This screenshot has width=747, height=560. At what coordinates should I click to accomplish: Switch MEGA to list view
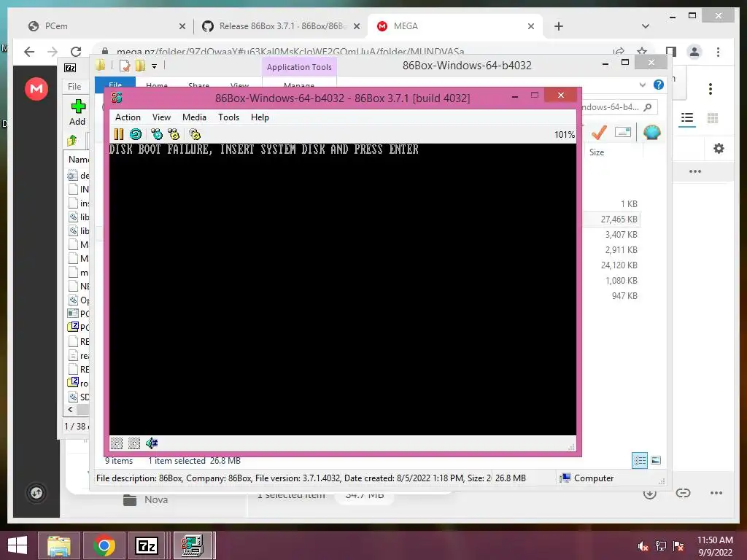[687, 117]
